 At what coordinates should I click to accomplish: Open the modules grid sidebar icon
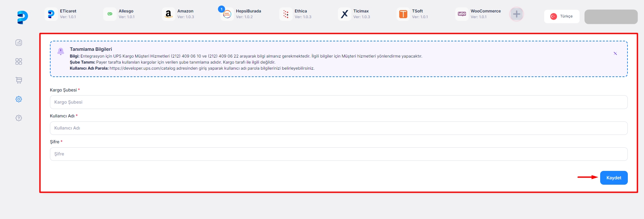[19, 62]
